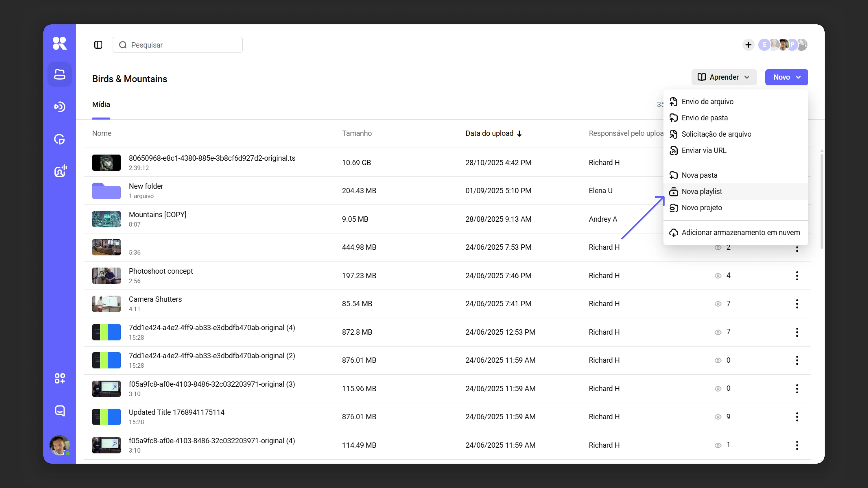Collapse the Novo dropdown button
This screenshot has width=868, height=488.
(786, 77)
